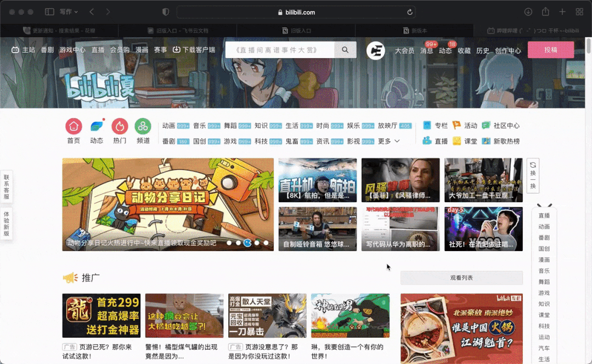
Task: Select 舞蹈 in right side navigation
Action: 544,282
